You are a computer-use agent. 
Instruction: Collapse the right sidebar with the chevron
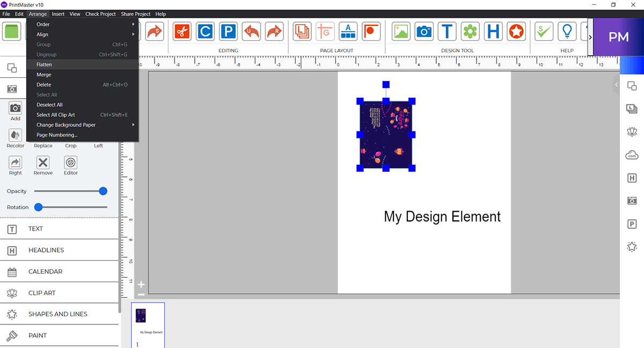tap(616, 84)
